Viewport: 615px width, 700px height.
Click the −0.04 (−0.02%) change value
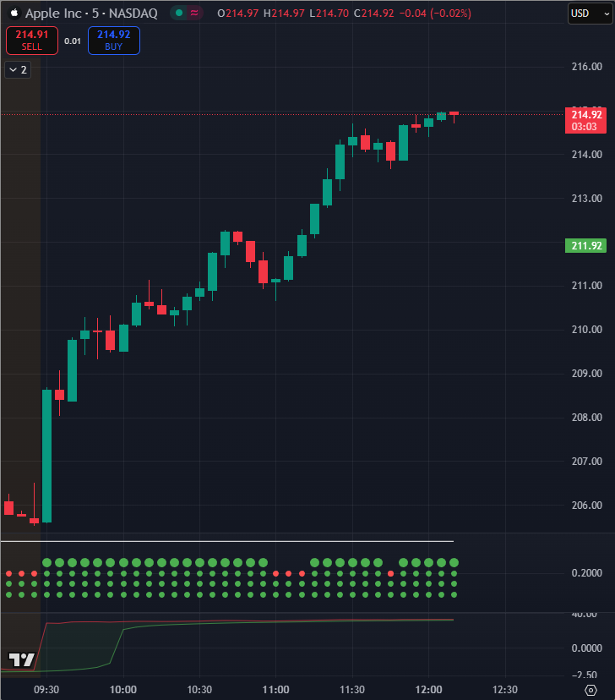point(435,14)
